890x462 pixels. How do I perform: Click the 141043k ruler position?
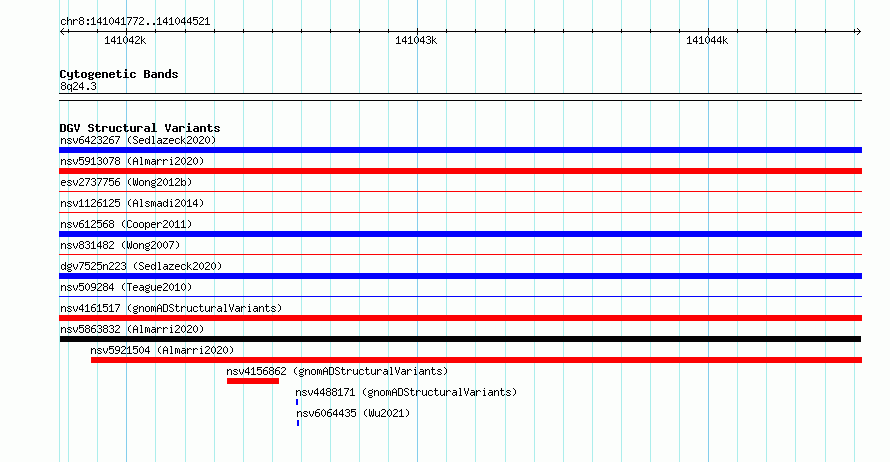(416, 40)
